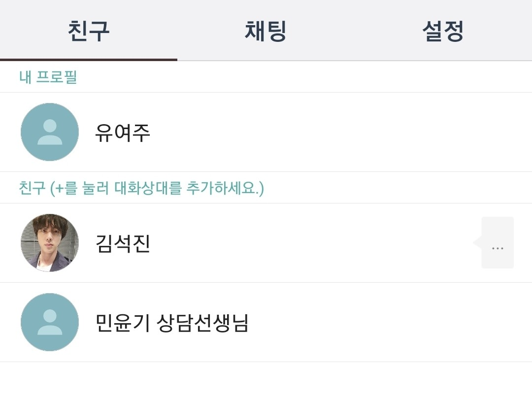Open 유여주's default profile avatar

50,132
